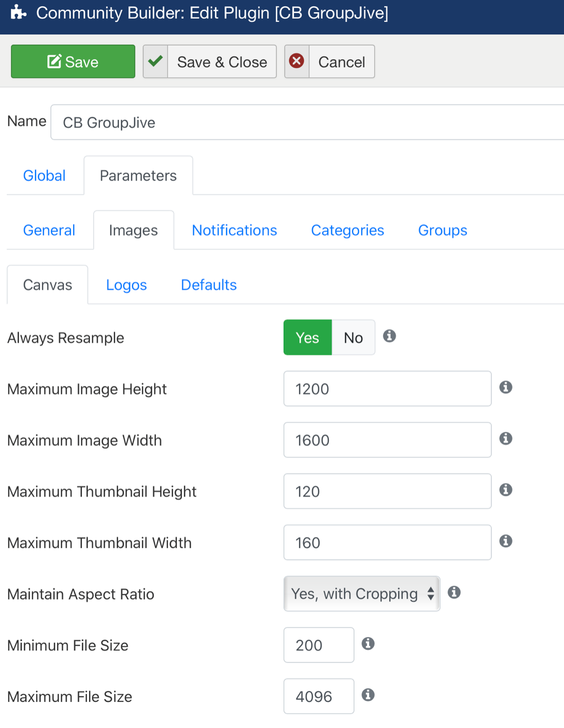Screen dimensions: 564x728
Task: Open the Maintain Aspect Ratio dropdown
Action: [x=362, y=594]
